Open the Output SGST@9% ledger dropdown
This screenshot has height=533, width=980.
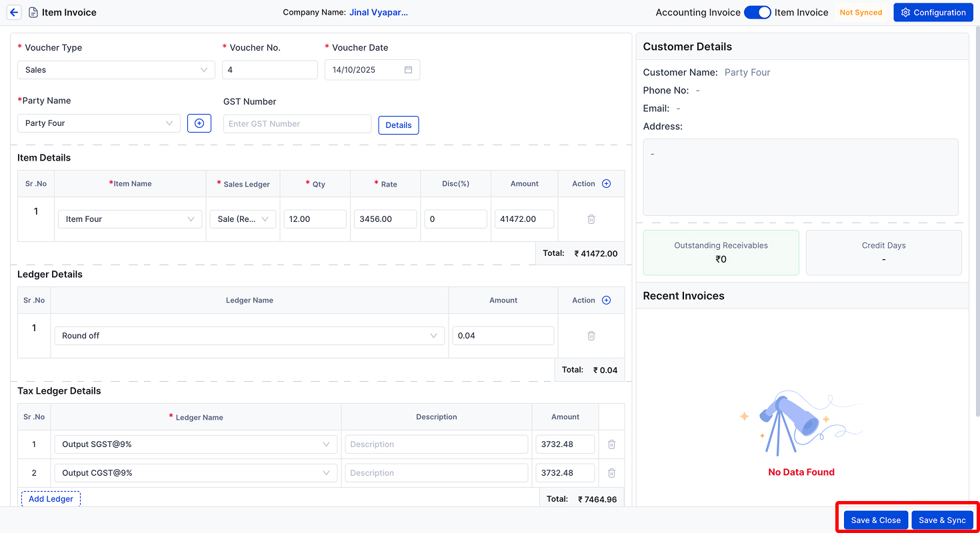(x=196, y=444)
